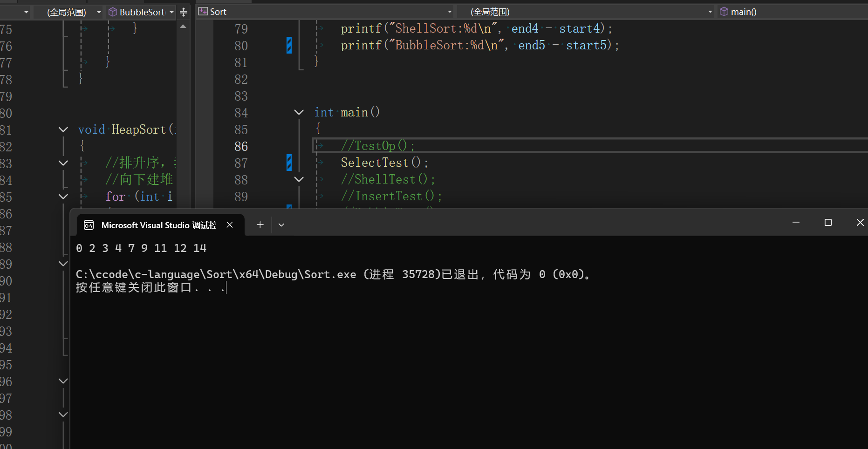Image resolution: width=868 pixels, height=449 pixels.
Task: Click the //TestOp(); comment on line 86
Action: (378, 146)
